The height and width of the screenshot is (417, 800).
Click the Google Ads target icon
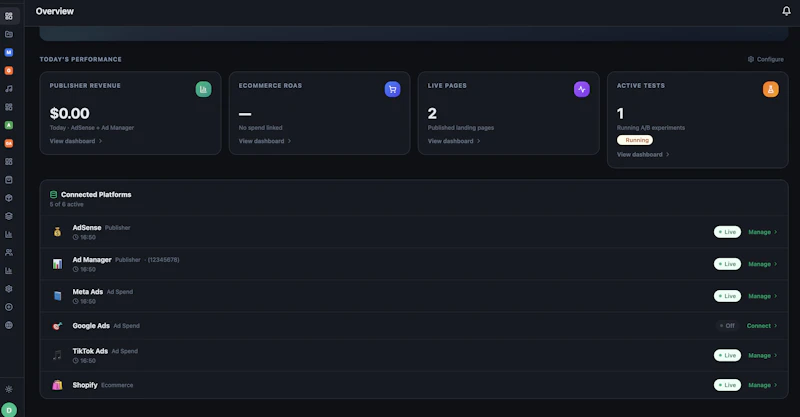click(57, 326)
